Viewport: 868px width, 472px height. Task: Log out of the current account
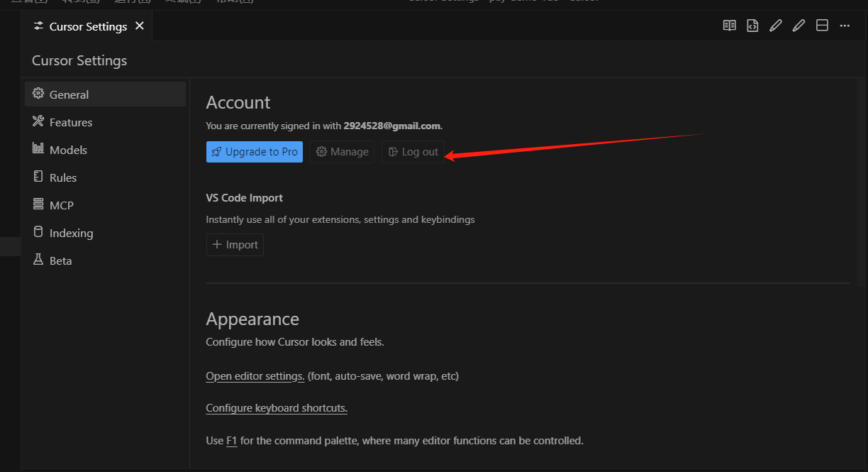pyautogui.click(x=413, y=152)
